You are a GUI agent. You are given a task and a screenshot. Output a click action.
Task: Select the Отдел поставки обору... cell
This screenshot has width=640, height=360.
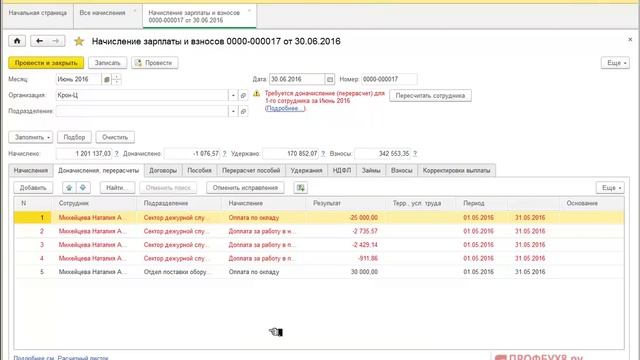click(178, 272)
